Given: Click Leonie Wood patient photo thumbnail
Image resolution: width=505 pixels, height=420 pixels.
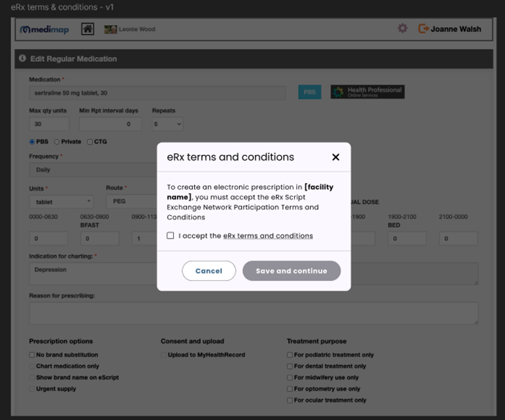Looking at the screenshot, I should [x=111, y=29].
